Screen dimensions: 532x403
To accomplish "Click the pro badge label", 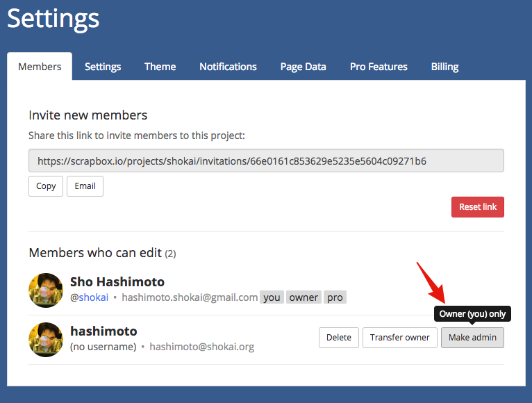I will point(335,297).
